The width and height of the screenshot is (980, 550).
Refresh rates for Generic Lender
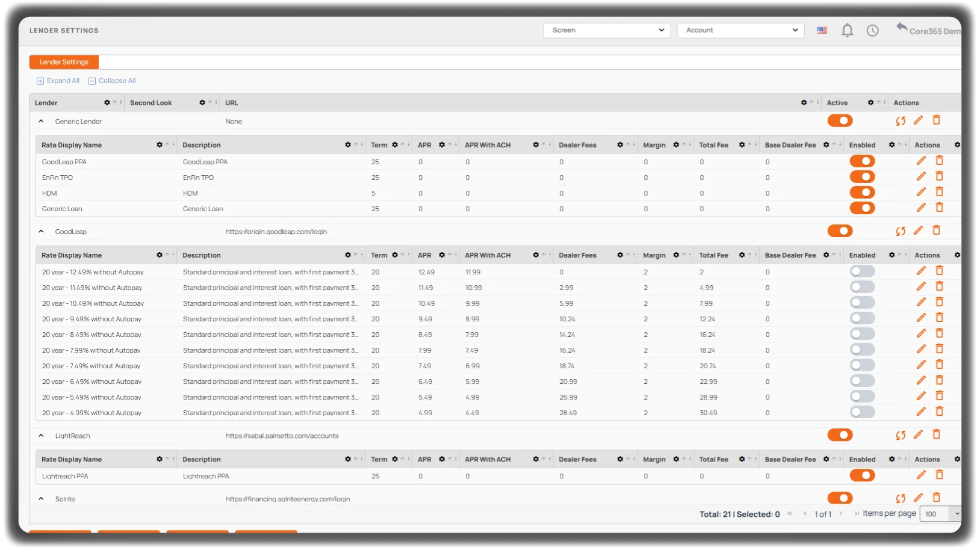901,121
